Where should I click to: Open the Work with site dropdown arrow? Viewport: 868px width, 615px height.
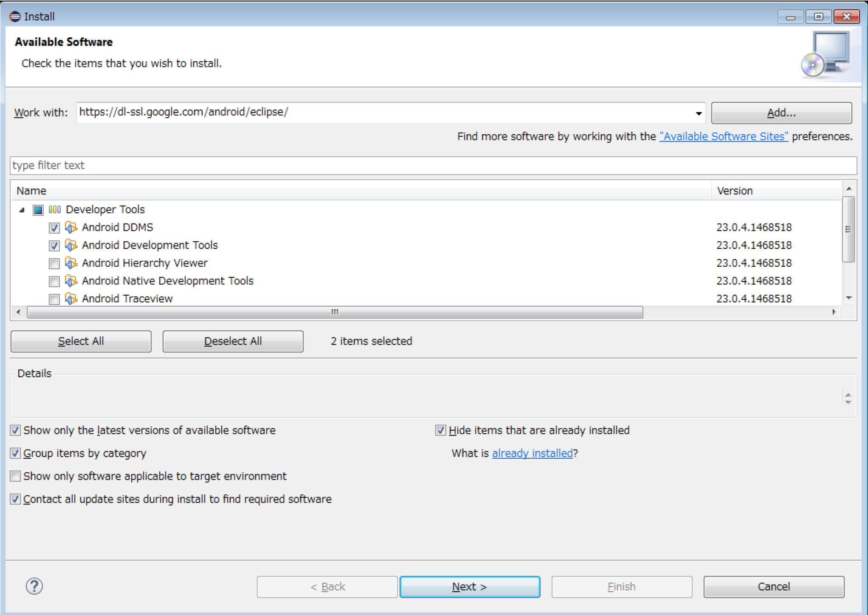(x=698, y=113)
